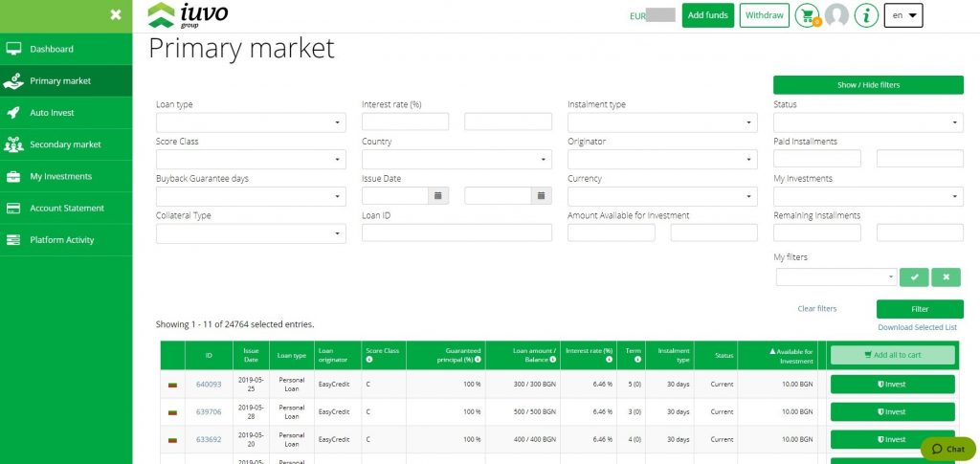Click the Show / Hide filters button
Viewport: 980px width, 464px height.
(x=868, y=85)
